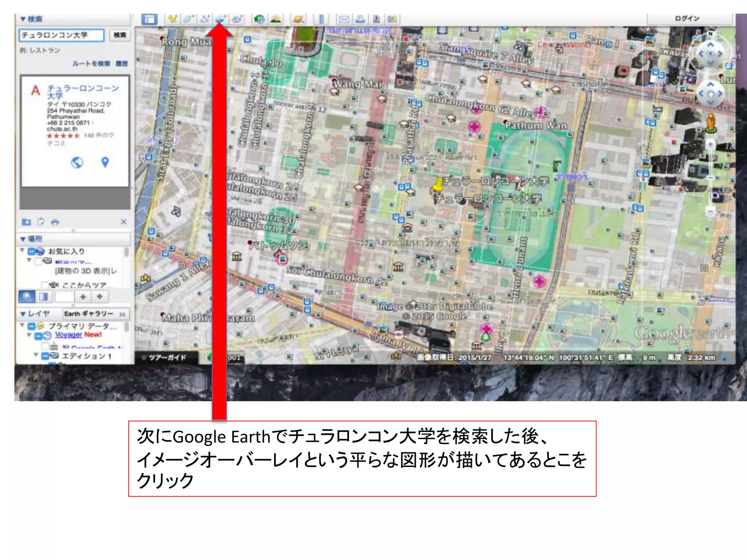
Task: Open the Voyager link in layers
Action: click(68, 335)
